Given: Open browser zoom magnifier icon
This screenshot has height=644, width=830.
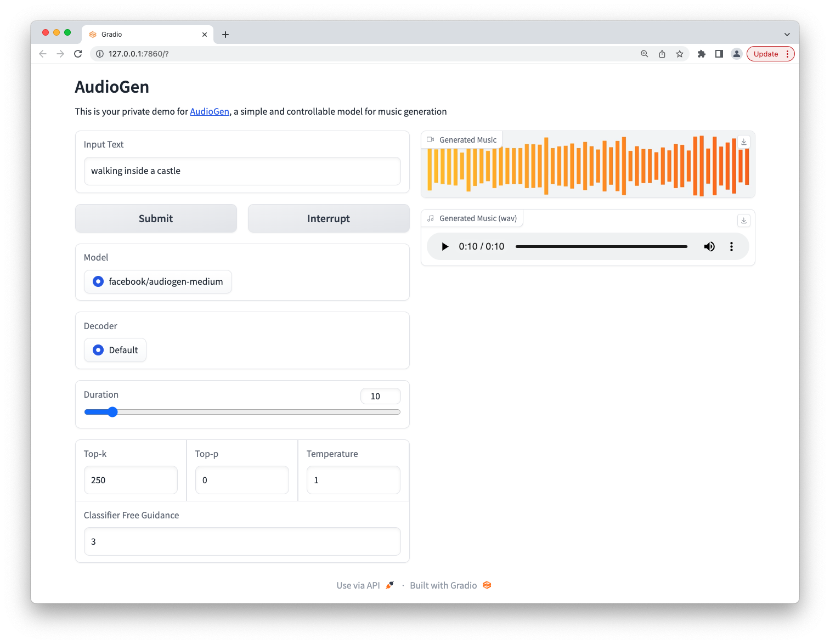Looking at the screenshot, I should click(x=645, y=54).
